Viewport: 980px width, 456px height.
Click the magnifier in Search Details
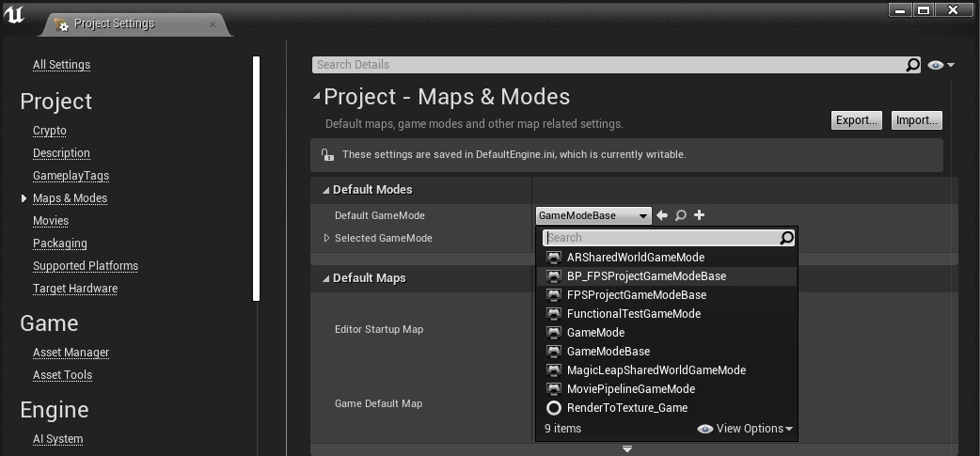912,64
